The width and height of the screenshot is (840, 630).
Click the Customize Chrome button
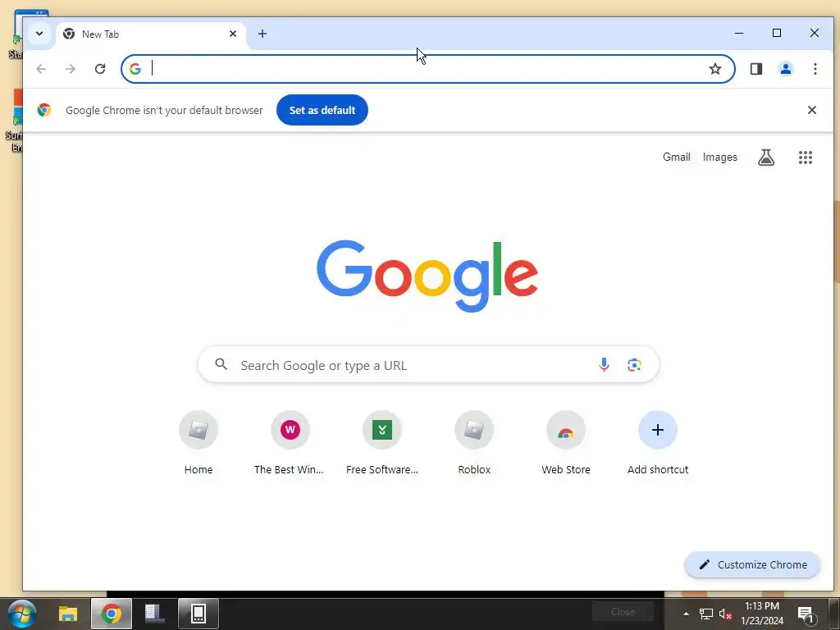point(753,564)
